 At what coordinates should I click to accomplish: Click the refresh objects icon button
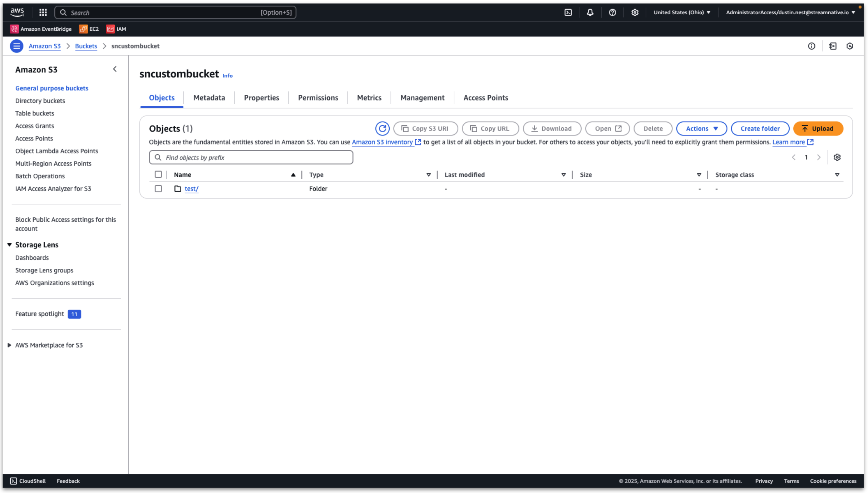point(382,128)
